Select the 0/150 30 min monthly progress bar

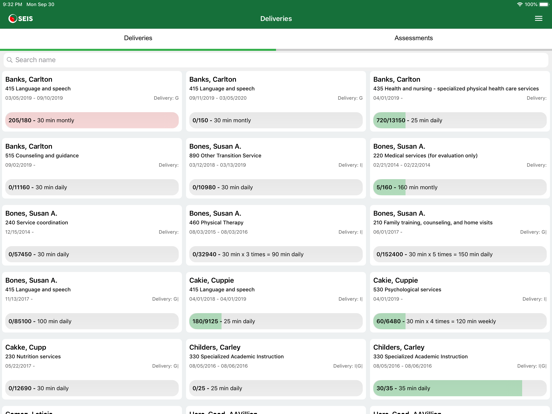276,120
